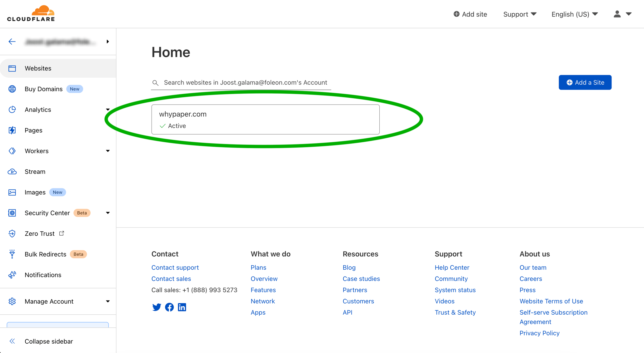644x353 pixels.
Task: Open Cloudflare's Twitter profile icon
Action: 157,307
